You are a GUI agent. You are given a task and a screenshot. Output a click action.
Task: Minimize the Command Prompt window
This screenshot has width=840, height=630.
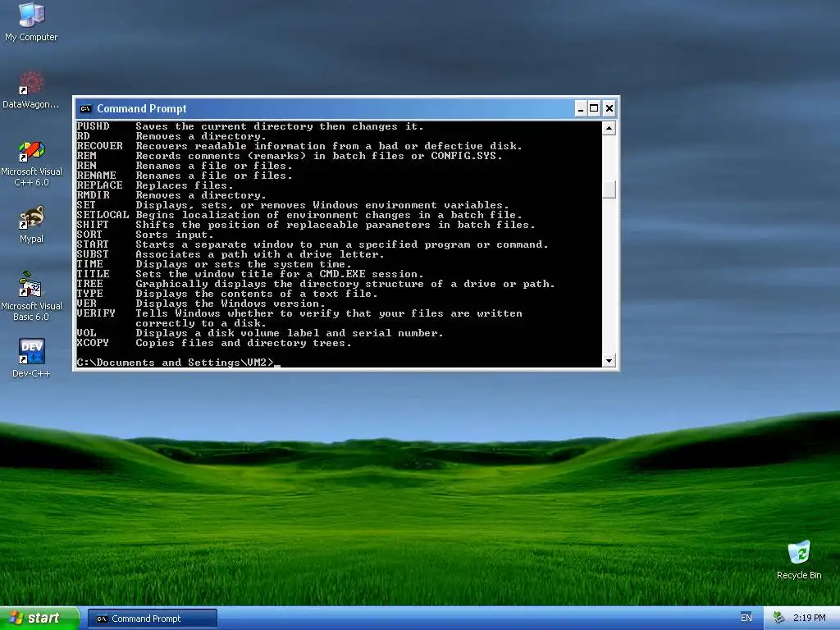pos(581,109)
